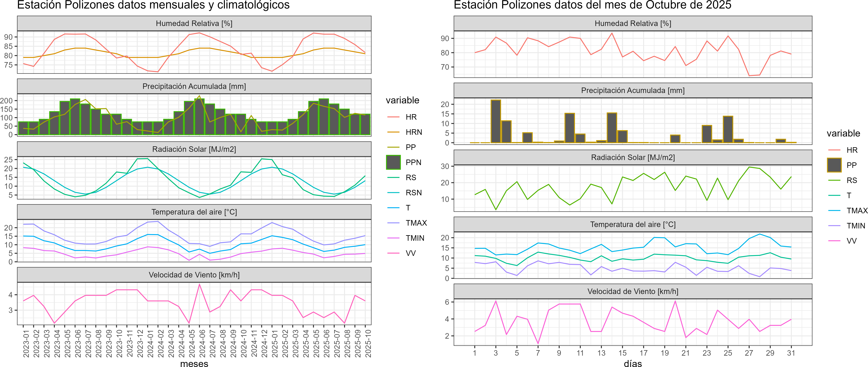Screen dimensions: 868x367
Task: Click the PPN gray square legend key
Action: click(x=393, y=162)
